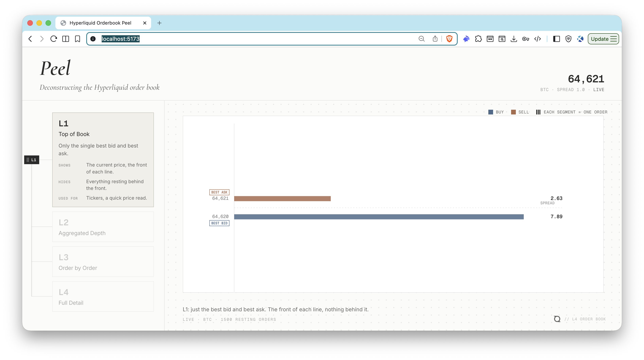The width and height of the screenshot is (644, 360).
Task: Open the downloads arrow icon
Action: tap(514, 39)
